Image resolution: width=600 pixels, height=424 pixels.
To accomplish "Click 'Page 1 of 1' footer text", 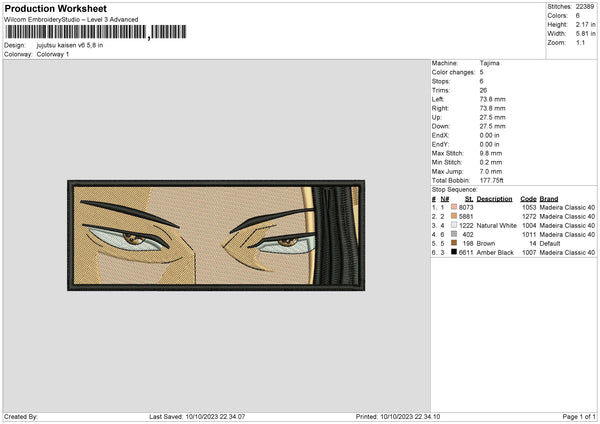I will tap(579, 416).
